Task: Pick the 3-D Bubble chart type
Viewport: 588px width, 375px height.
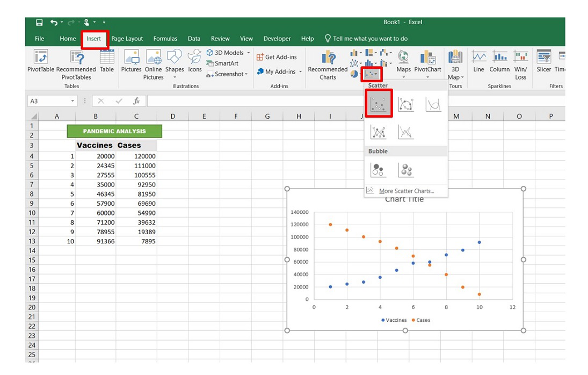Action: 406,170
